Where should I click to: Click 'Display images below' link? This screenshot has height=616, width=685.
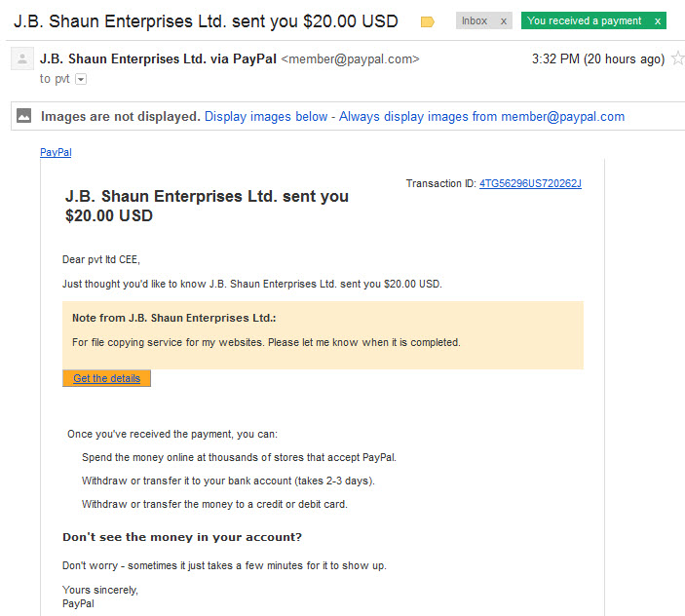(x=266, y=117)
